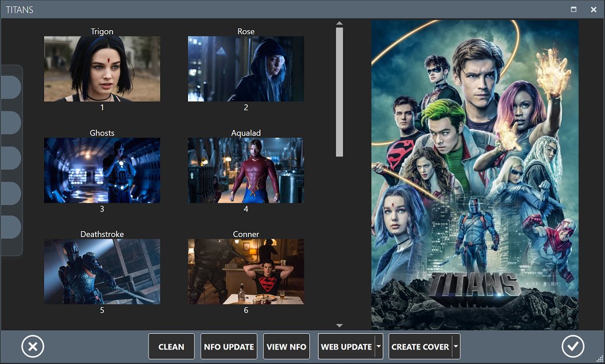Viewport: 605px width, 364px height.
Task: Click the episode list scrollbar thumb
Action: [x=339, y=92]
